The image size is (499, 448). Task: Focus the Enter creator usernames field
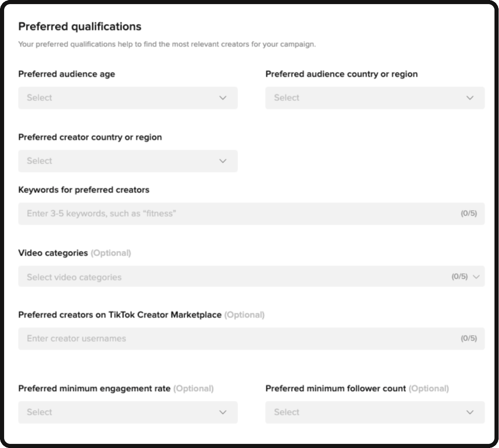click(251, 339)
